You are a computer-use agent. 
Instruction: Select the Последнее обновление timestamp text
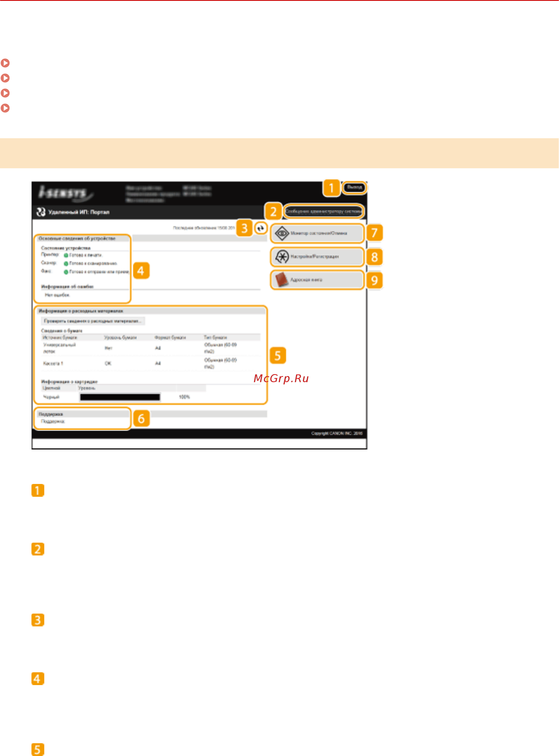point(204,228)
